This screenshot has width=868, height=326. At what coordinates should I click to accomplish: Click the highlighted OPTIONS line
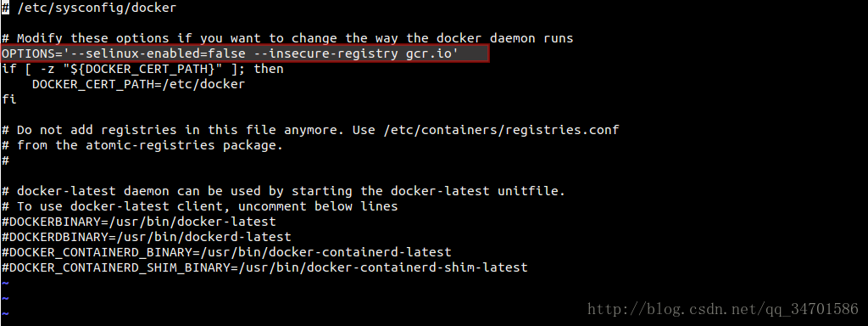click(x=245, y=53)
